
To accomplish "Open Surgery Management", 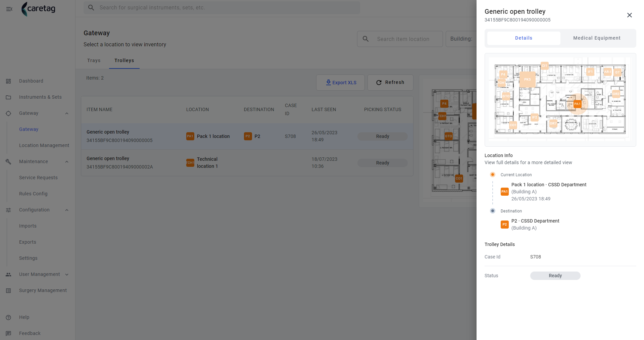I will [x=43, y=291].
